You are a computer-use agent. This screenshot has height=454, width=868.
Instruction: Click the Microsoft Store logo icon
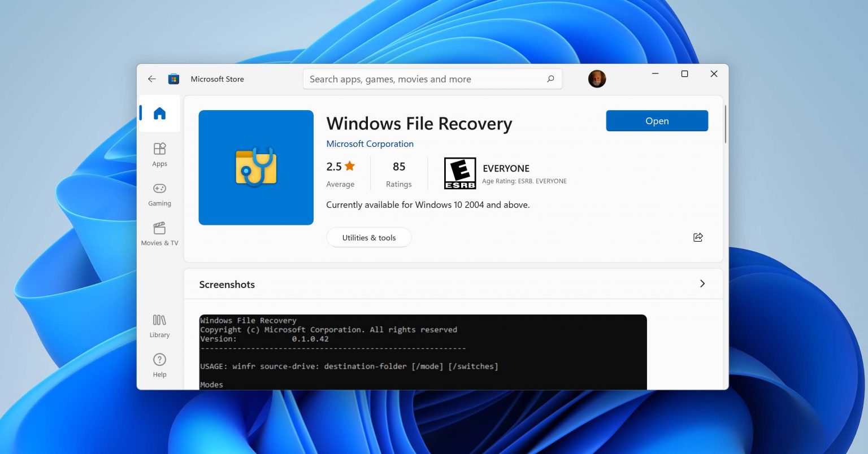(173, 78)
